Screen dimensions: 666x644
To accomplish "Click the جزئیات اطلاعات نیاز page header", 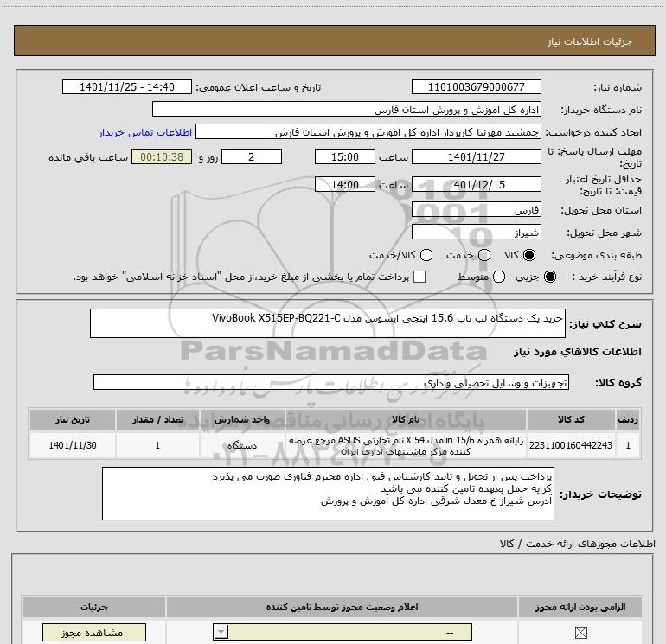I will coord(335,41).
